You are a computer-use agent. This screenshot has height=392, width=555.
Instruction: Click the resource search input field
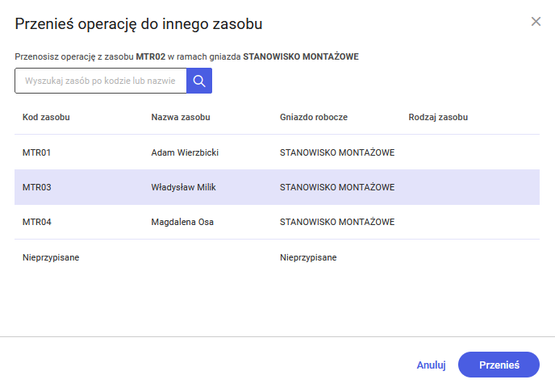tap(101, 81)
